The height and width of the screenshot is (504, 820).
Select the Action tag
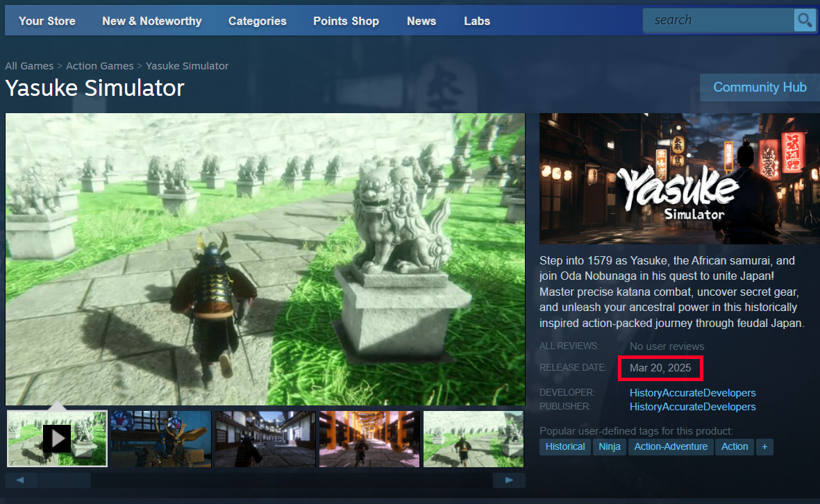[x=735, y=447]
